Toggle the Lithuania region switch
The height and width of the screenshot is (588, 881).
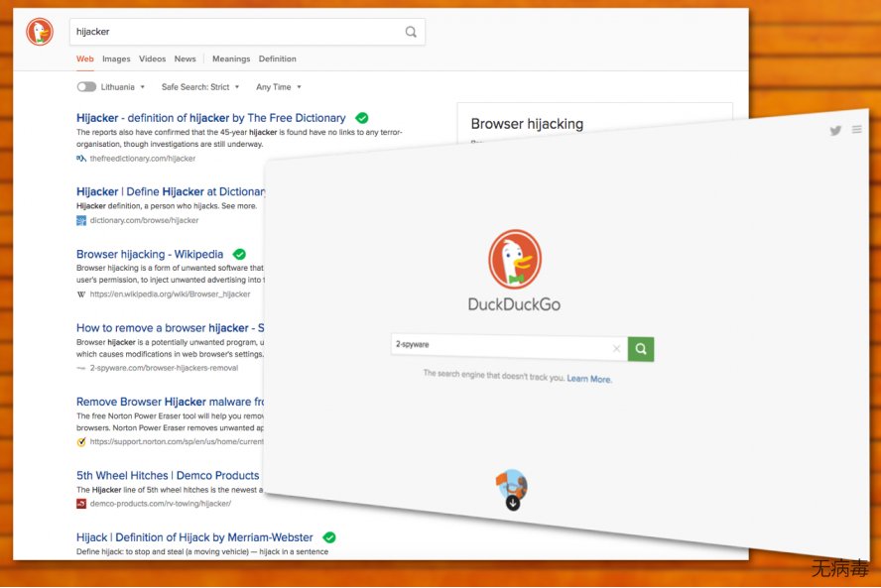click(x=86, y=87)
